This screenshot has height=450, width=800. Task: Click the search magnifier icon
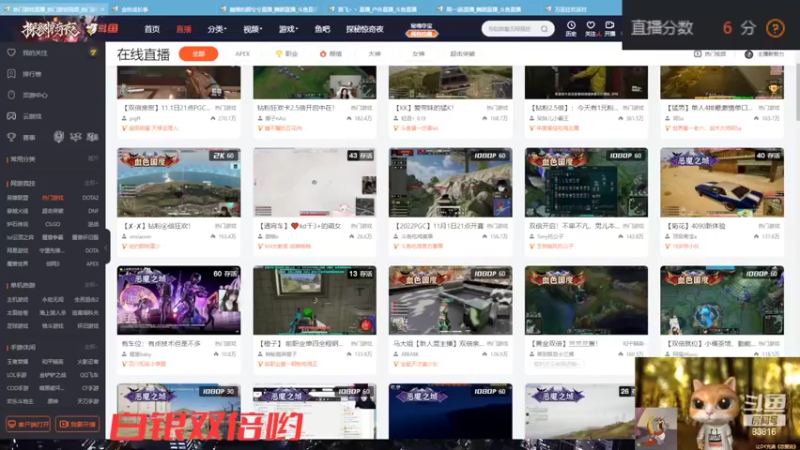point(544,29)
